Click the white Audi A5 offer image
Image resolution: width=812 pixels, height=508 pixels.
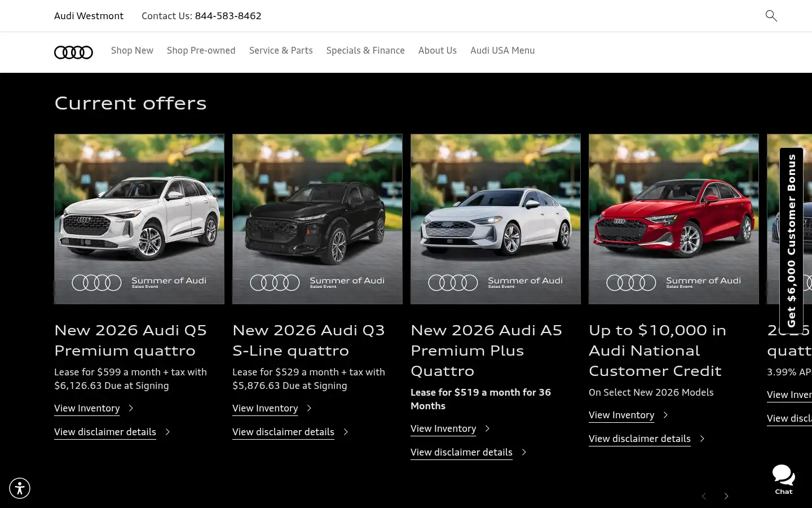496,219
